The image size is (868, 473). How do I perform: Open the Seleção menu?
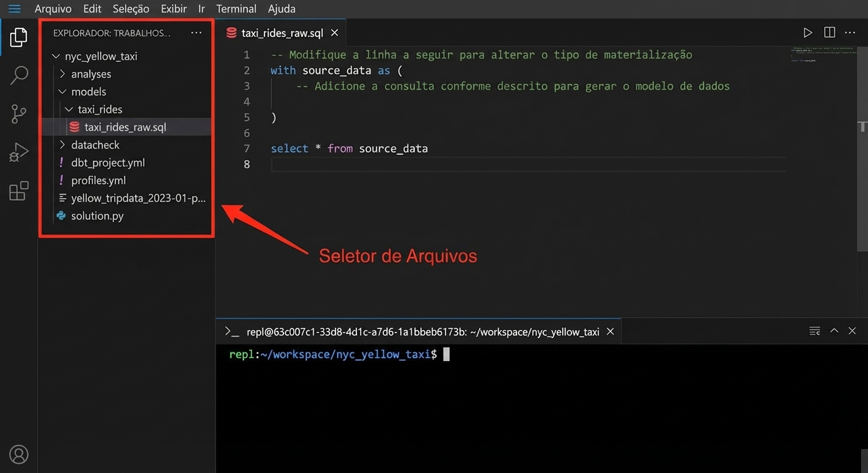pyautogui.click(x=131, y=9)
